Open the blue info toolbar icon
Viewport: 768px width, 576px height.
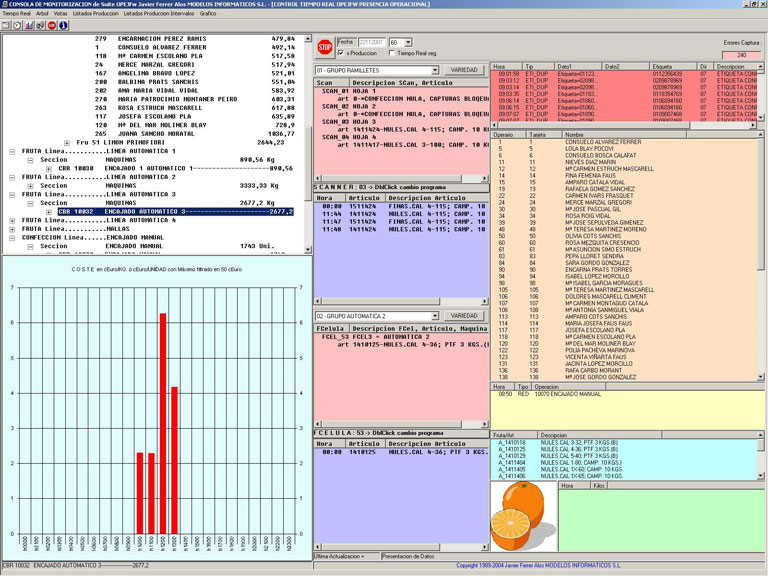pyautogui.click(x=63, y=25)
